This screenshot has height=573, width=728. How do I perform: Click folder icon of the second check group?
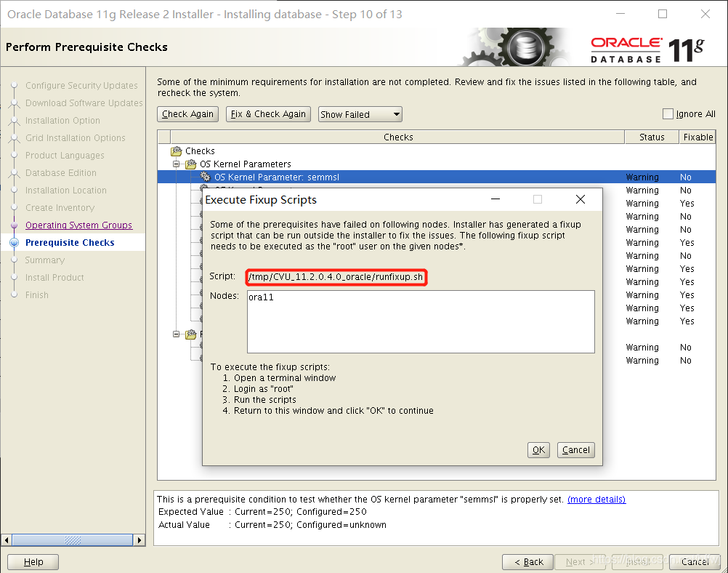point(191,334)
